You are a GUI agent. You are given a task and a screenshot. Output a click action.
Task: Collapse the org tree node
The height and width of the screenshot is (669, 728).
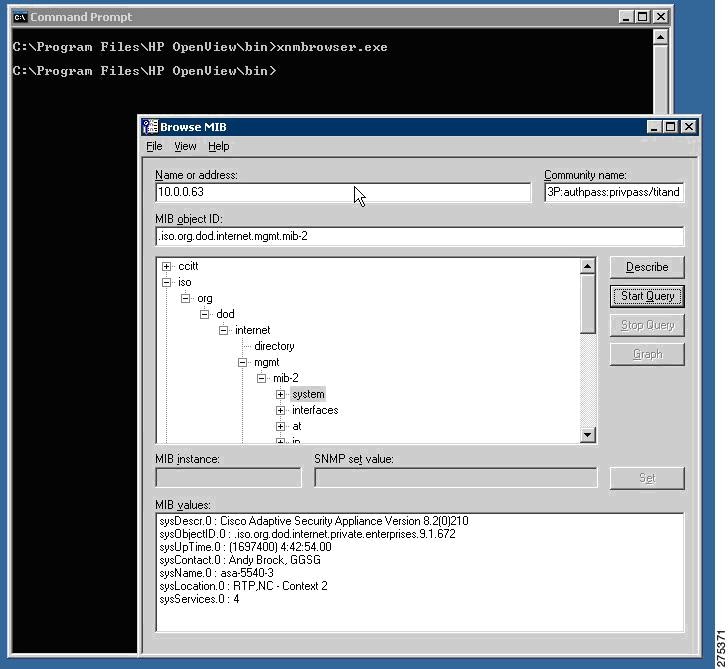pyautogui.click(x=185, y=299)
